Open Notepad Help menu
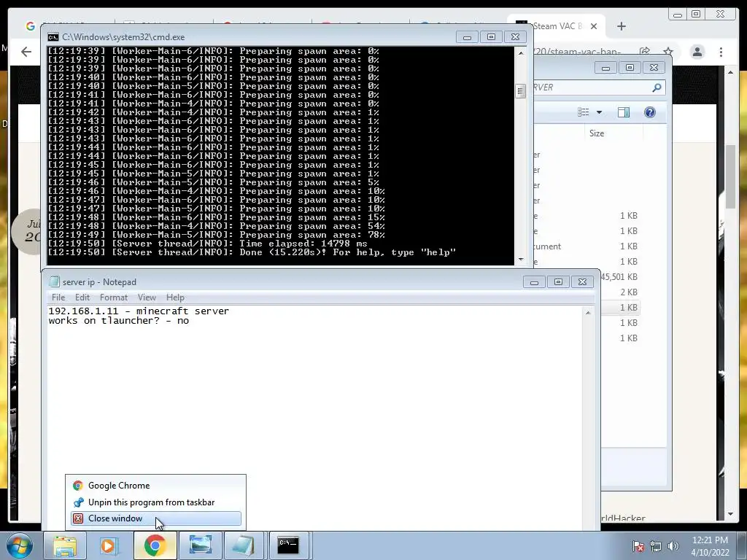The image size is (747, 560). (x=175, y=297)
